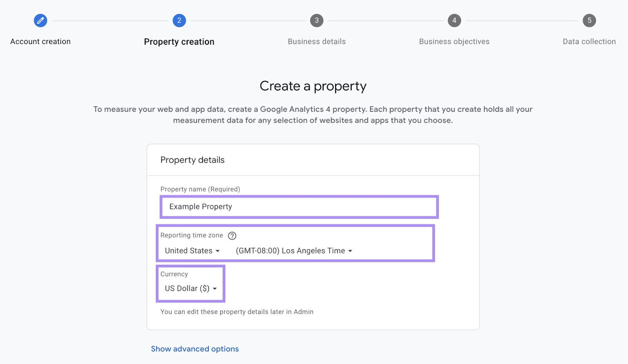Click the step 4 circle above Business objectives
628x364 pixels.
[x=454, y=20]
